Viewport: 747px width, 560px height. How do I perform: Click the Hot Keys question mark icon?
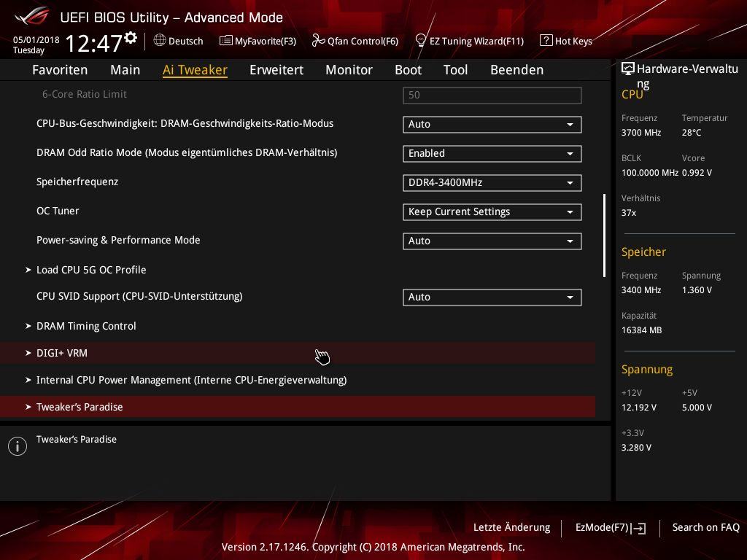pos(546,41)
